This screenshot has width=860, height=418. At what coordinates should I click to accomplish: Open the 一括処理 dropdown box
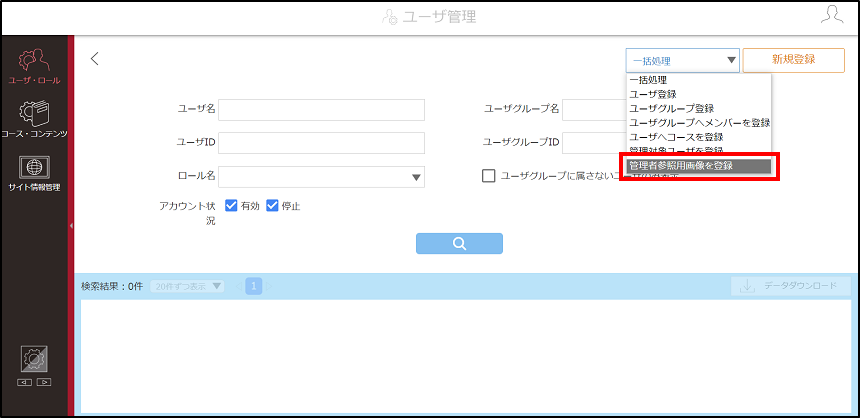pyautogui.click(x=683, y=60)
